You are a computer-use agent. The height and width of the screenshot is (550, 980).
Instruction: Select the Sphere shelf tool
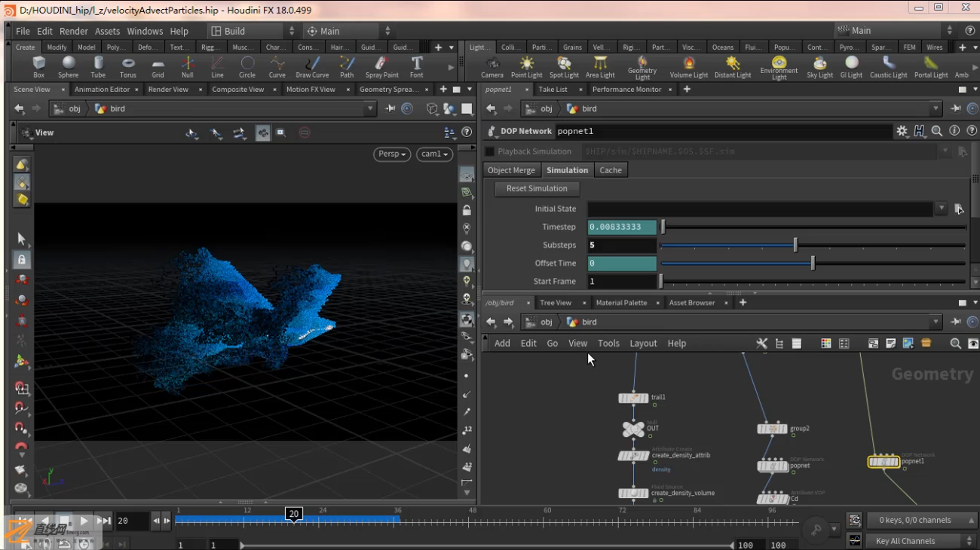[69, 67]
